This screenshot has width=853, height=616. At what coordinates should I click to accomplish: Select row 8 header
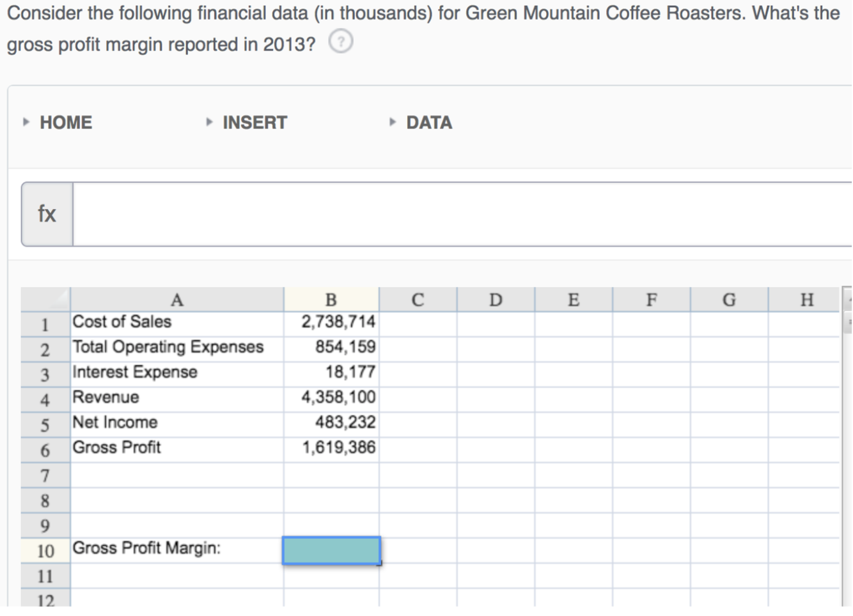45,500
